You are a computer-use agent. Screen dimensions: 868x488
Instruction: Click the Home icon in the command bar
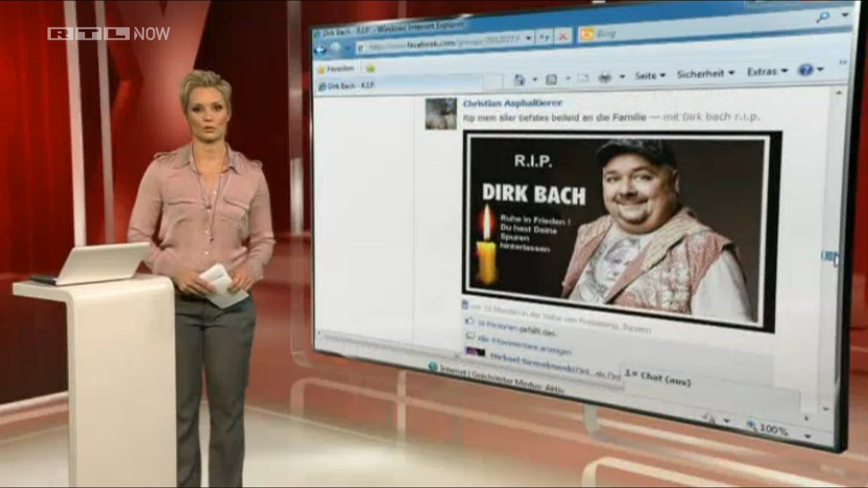click(x=519, y=79)
